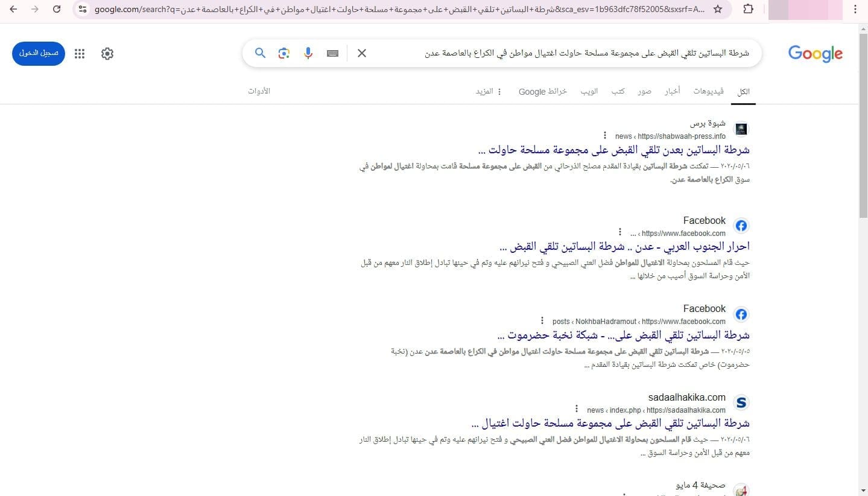
Task: Open the شبكة نخبة حضرموت Facebook result
Action: [x=624, y=335]
